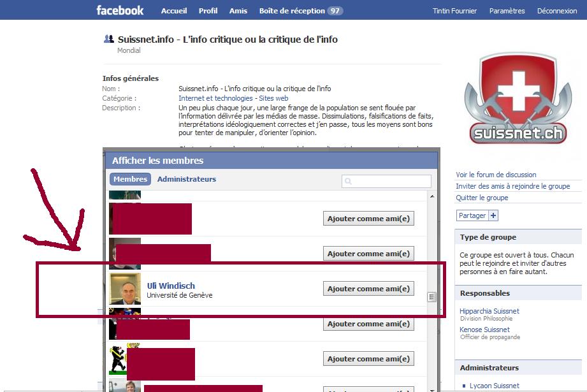Screen dimensions: 587x392
Task: Click the Université de Genève text
Action: tap(179, 295)
